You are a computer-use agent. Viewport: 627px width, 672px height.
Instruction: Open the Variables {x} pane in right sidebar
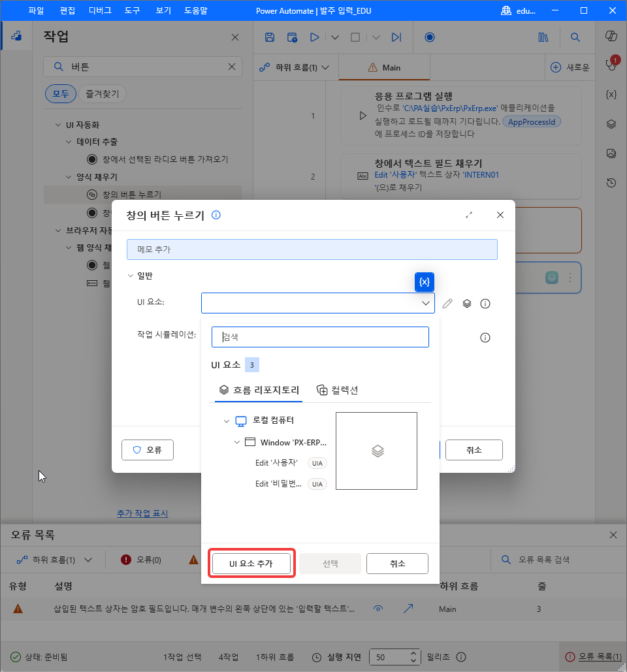[x=611, y=94]
